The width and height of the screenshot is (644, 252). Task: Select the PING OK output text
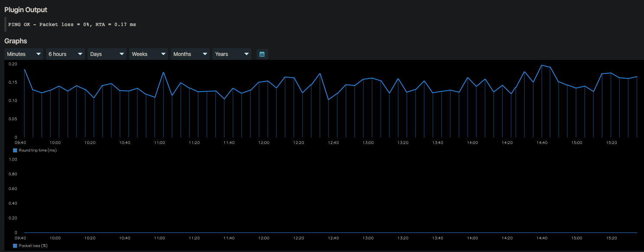[72, 24]
